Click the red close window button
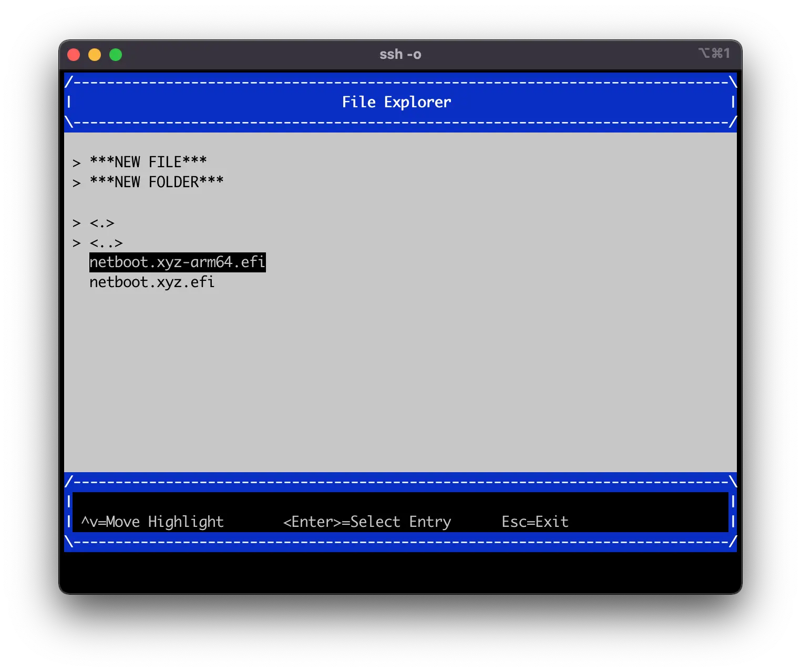 click(x=74, y=55)
